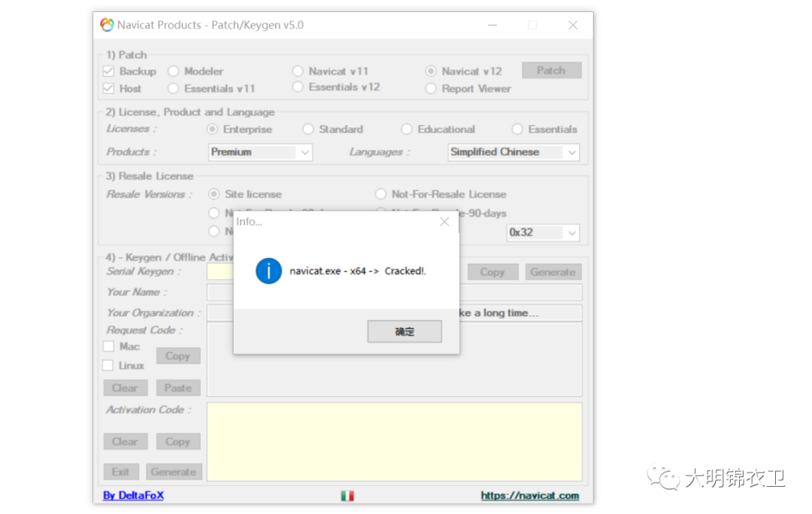Click the blue info icon in dialog
Screen dimensions: 812x514
(x=268, y=271)
